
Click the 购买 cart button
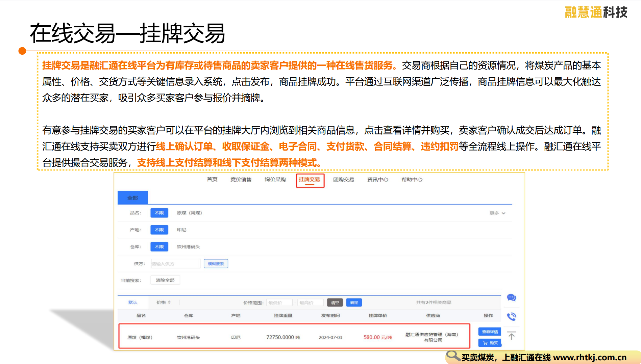(x=490, y=343)
